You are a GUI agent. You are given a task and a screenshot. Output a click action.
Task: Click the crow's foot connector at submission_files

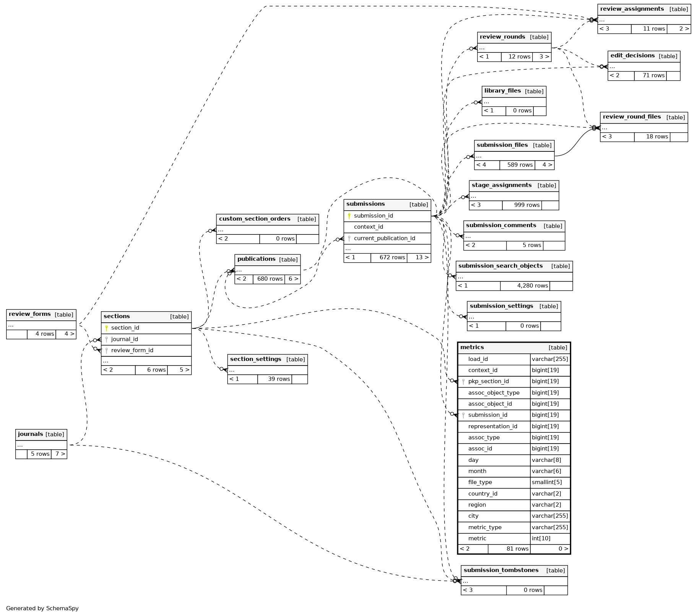(470, 156)
